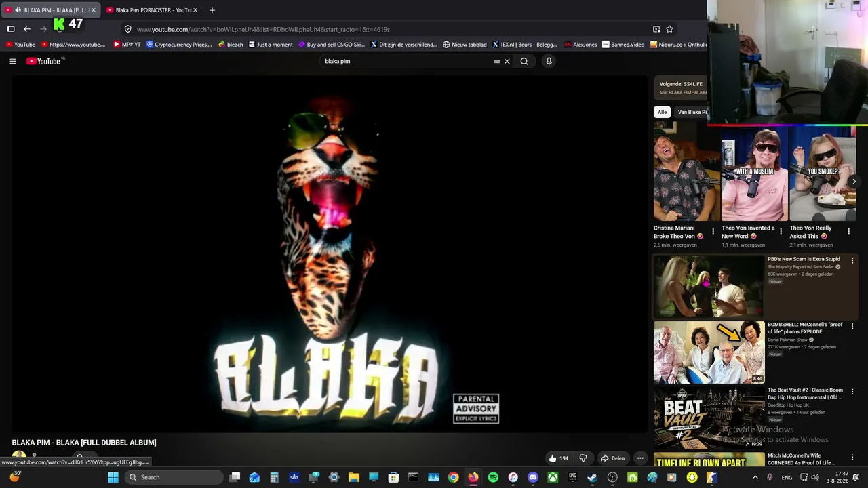Focus the YouTube search field
This screenshot has width=868, height=488.
click(407, 61)
